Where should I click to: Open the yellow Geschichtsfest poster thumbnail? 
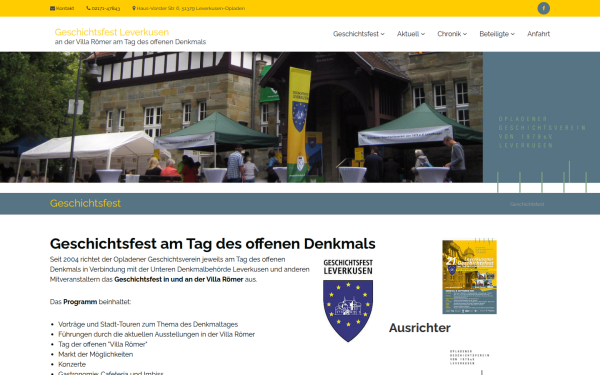coord(470,277)
